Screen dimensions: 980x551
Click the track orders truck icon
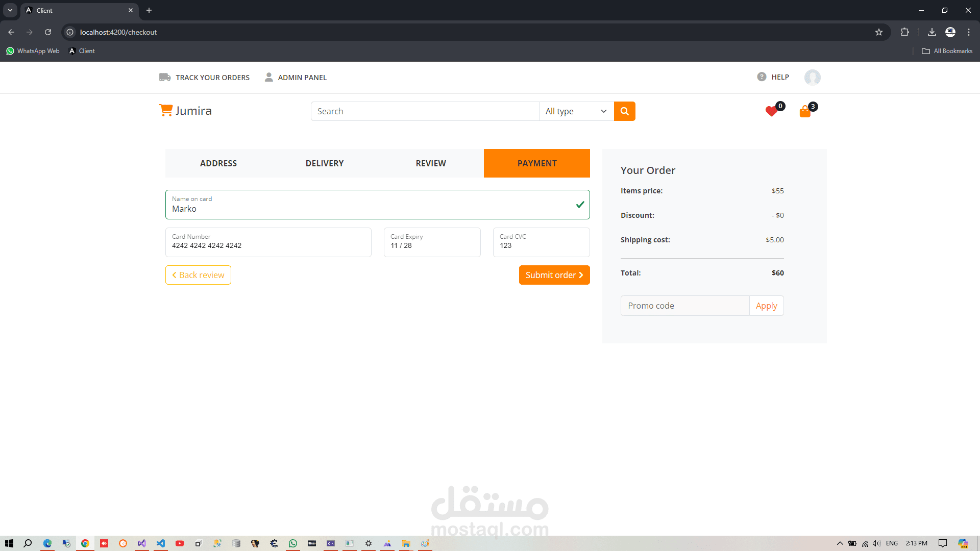pyautogui.click(x=165, y=78)
